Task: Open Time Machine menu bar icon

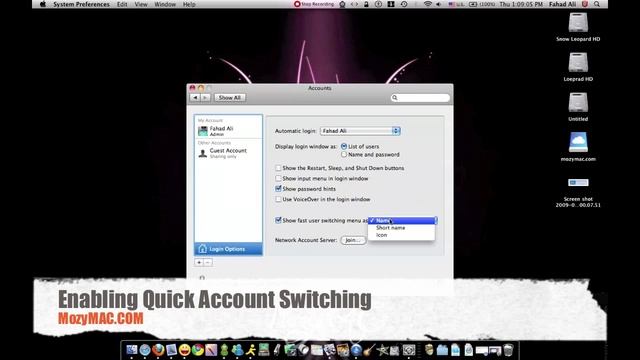Action: pos(404,4)
